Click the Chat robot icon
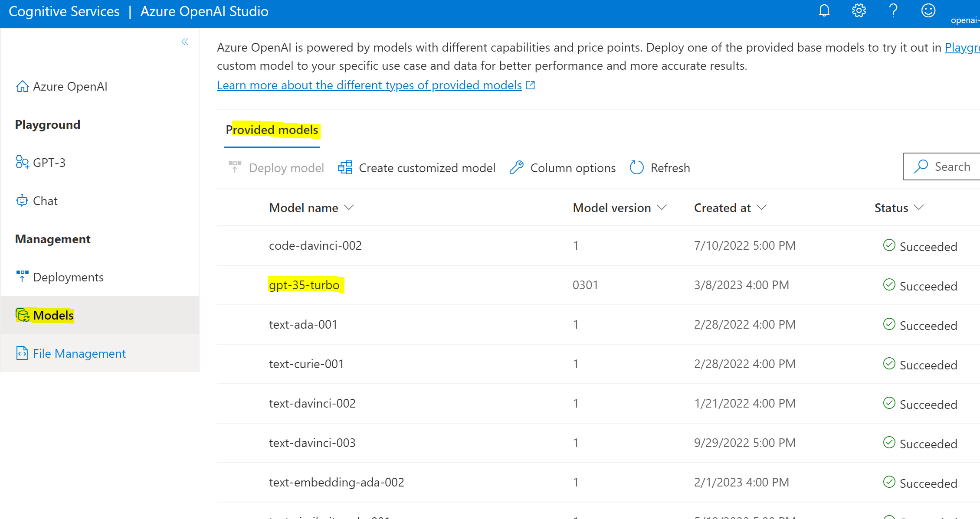980x519 pixels. click(22, 201)
